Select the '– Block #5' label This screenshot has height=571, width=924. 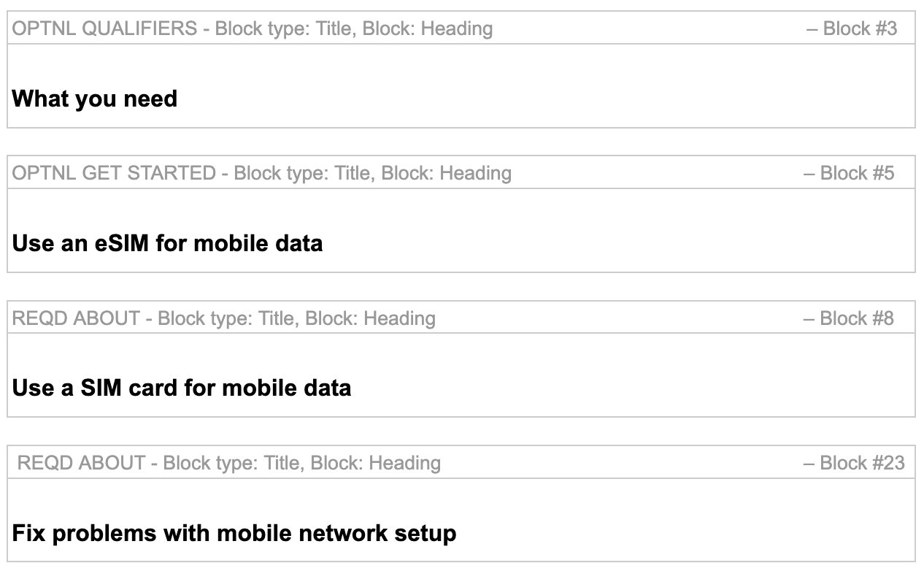(x=849, y=173)
